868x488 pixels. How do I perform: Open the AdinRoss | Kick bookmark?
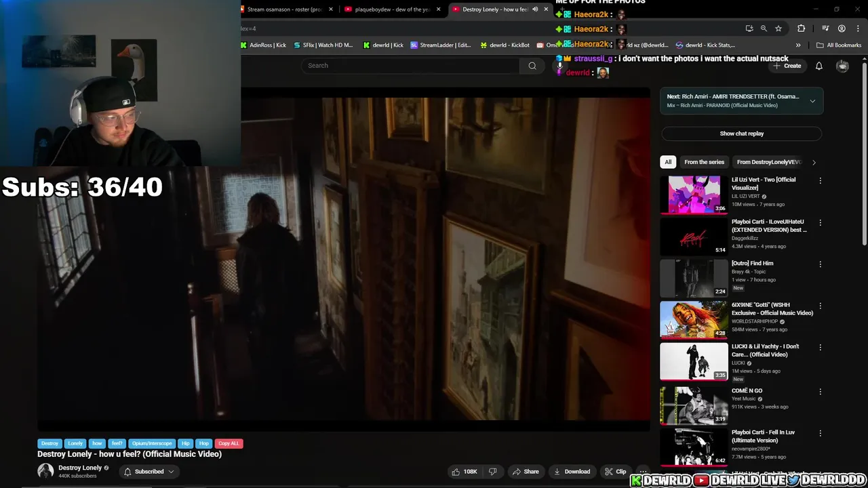[x=263, y=45]
